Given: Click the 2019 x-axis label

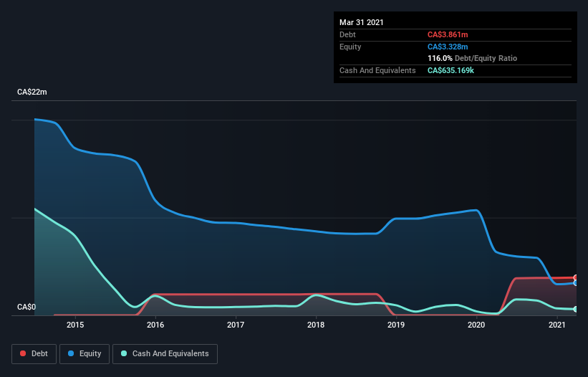Looking at the screenshot, I should (396, 325).
